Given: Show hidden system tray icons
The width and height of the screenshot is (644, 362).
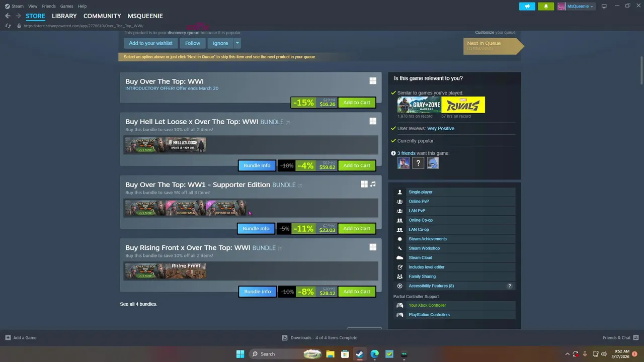Looking at the screenshot, I should tap(568, 354).
